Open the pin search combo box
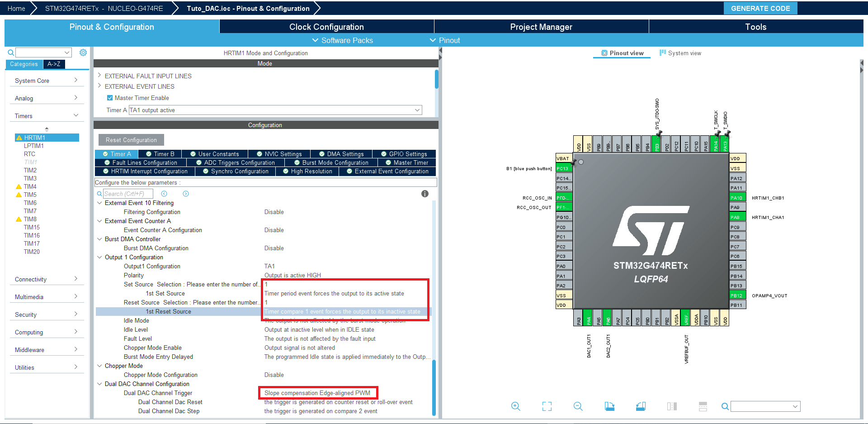Viewport: 868px width, 424px height. click(x=765, y=406)
